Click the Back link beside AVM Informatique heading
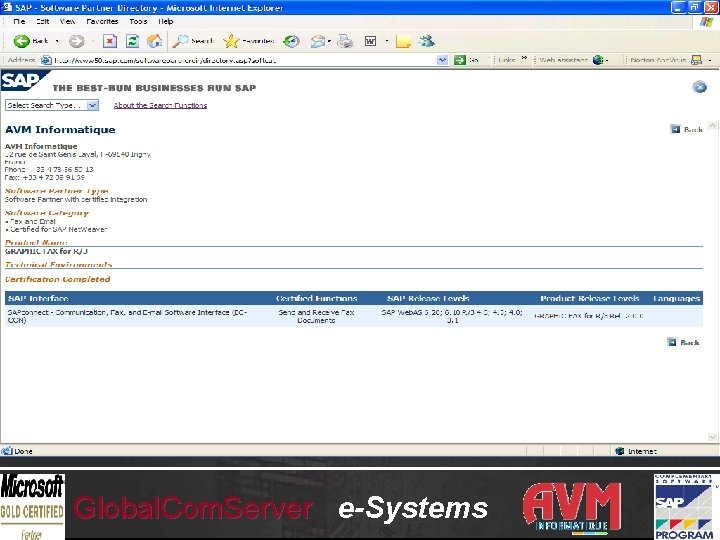The image size is (720, 540). click(693, 129)
